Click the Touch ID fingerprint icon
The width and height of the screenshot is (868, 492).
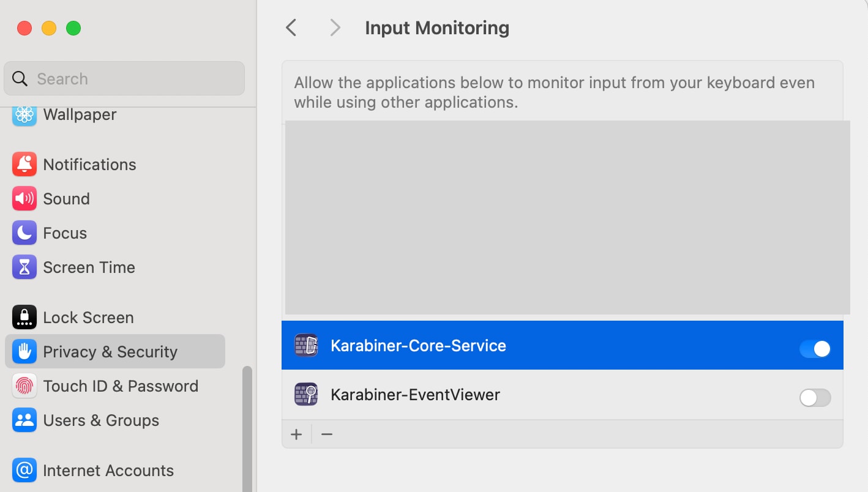click(x=24, y=386)
